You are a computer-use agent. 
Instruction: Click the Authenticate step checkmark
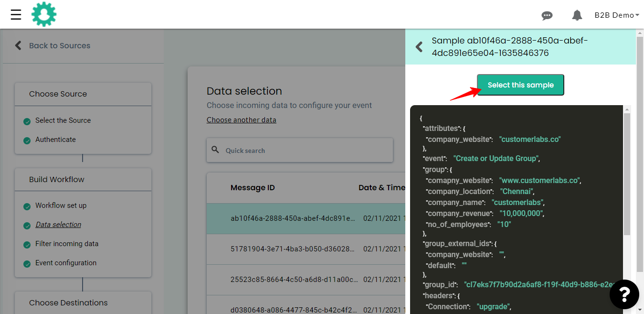coord(27,141)
